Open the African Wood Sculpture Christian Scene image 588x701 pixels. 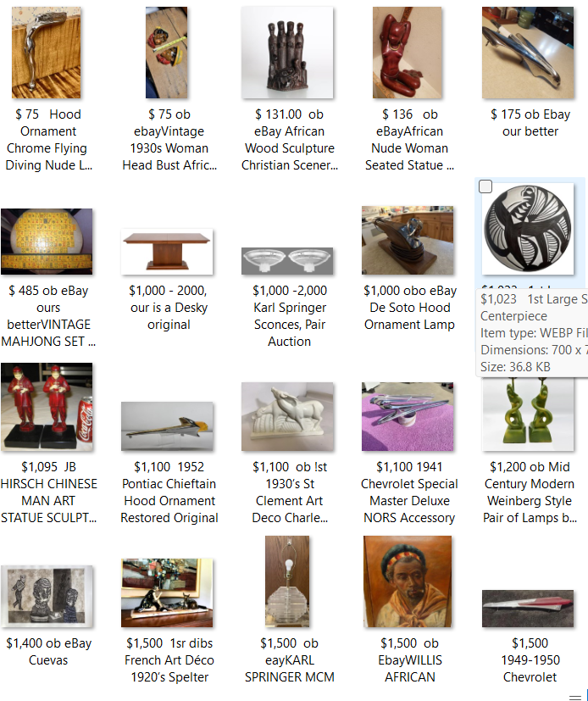(287, 53)
